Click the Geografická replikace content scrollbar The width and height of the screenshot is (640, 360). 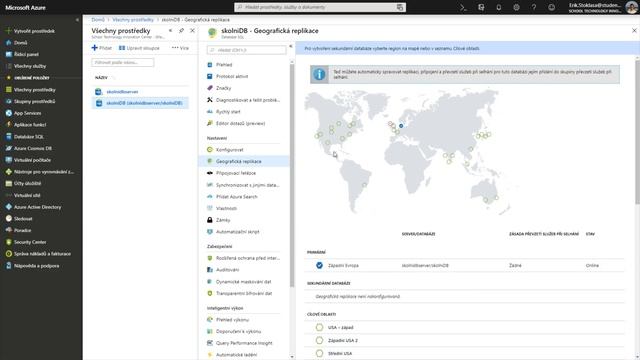click(638, 131)
